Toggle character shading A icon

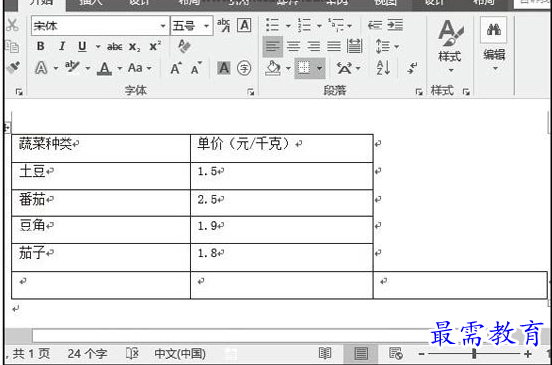pos(224,68)
